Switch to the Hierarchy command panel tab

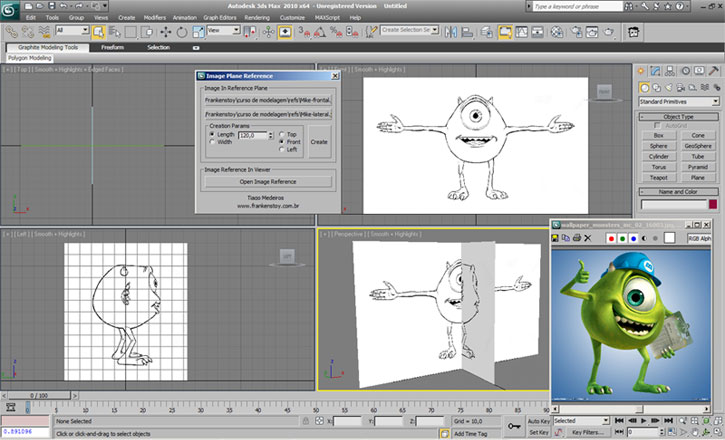click(670, 71)
